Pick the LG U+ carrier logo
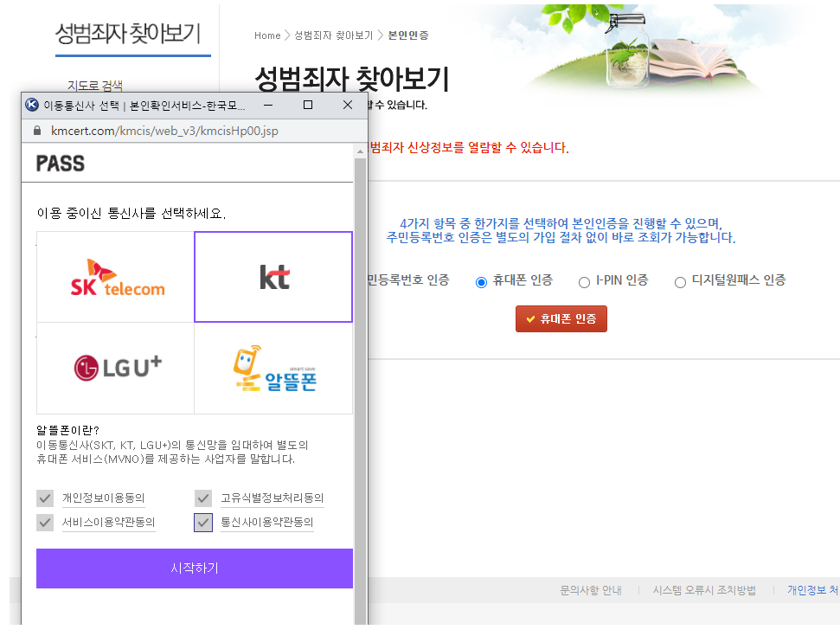This screenshot has width=840, height=636. coord(118,368)
